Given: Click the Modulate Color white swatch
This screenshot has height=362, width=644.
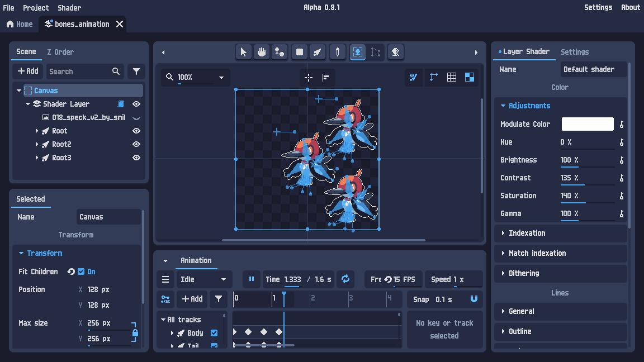Looking at the screenshot, I should click(x=587, y=124).
